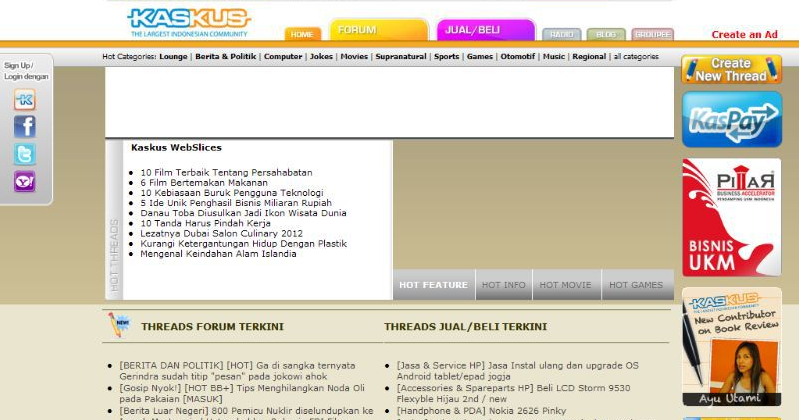
Task: Open the Music category
Action: (x=554, y=57)
